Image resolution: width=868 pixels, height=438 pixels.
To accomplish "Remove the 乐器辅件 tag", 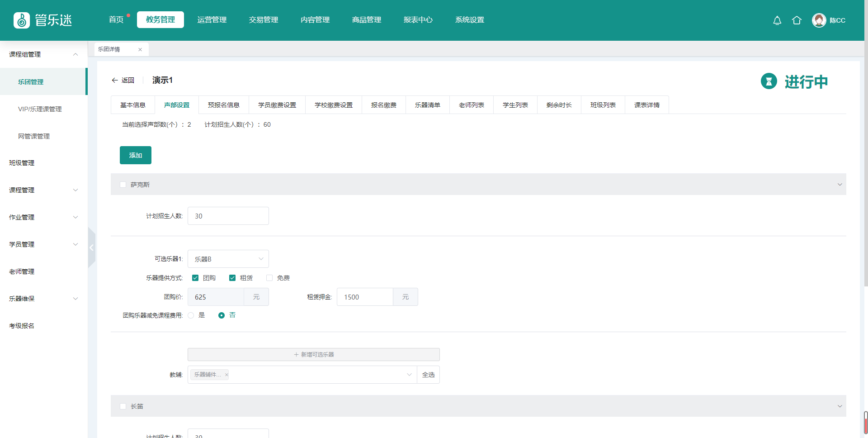I will 226,375.
